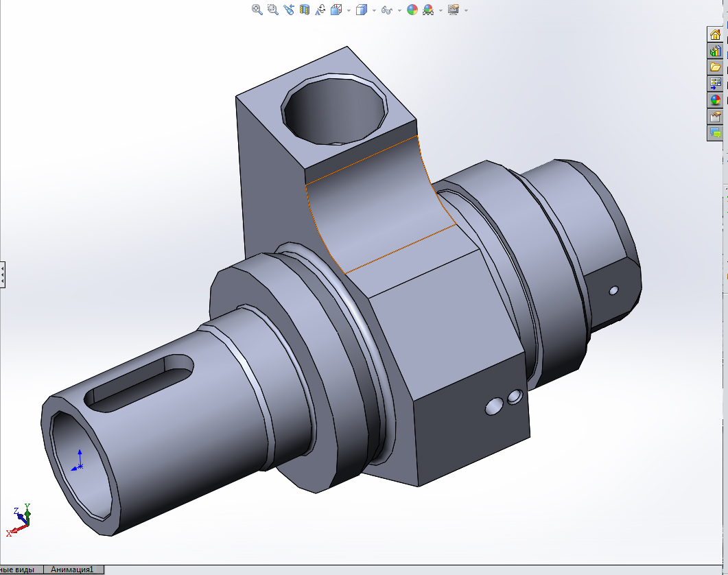Open the SolidWorks Resources home tab
The image size is (728, 575).
715,34
